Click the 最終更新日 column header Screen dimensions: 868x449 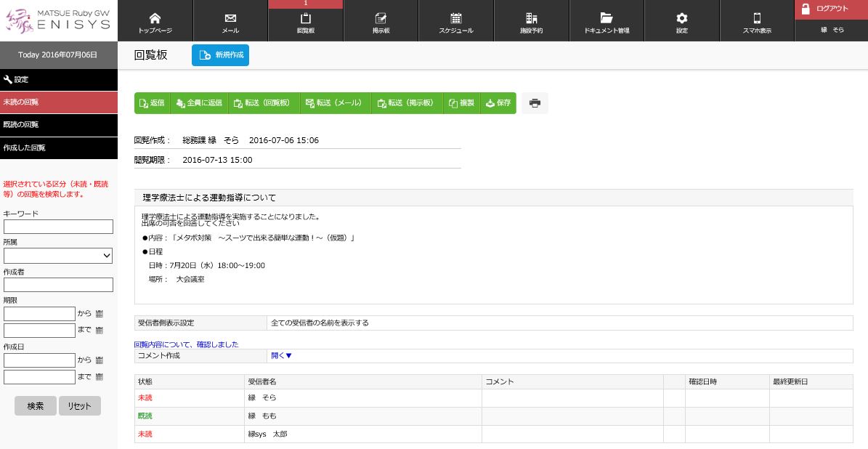pyautogui.click(x=811, y=382)
